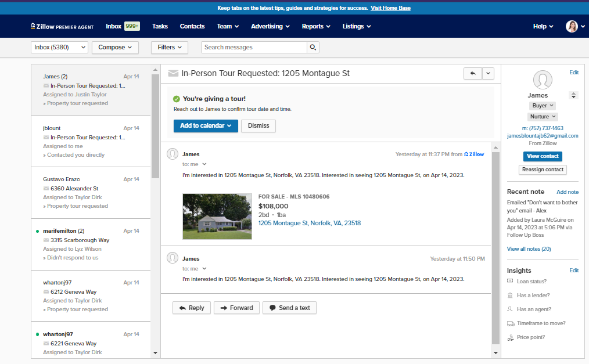
Task: Expand the message actions chevron dropdown
Action: click(488, 73)
